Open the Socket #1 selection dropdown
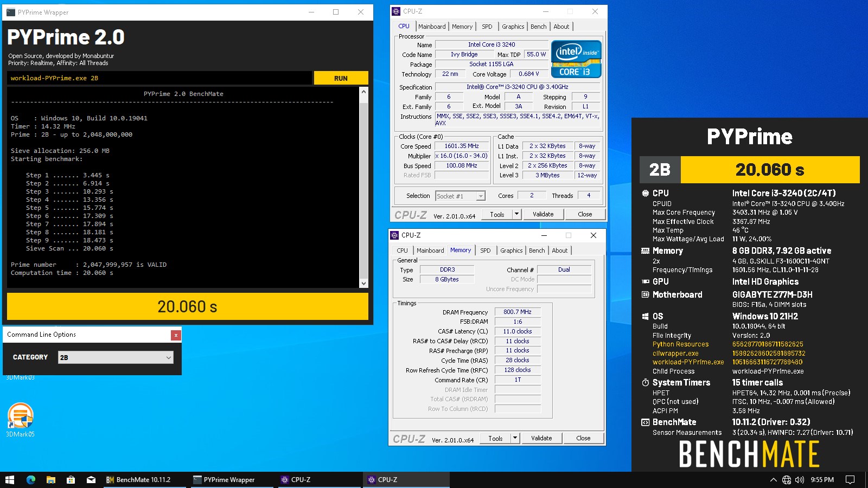Image resolution: width=868 pixels, height=488 pixels. (x=460, y=196)
